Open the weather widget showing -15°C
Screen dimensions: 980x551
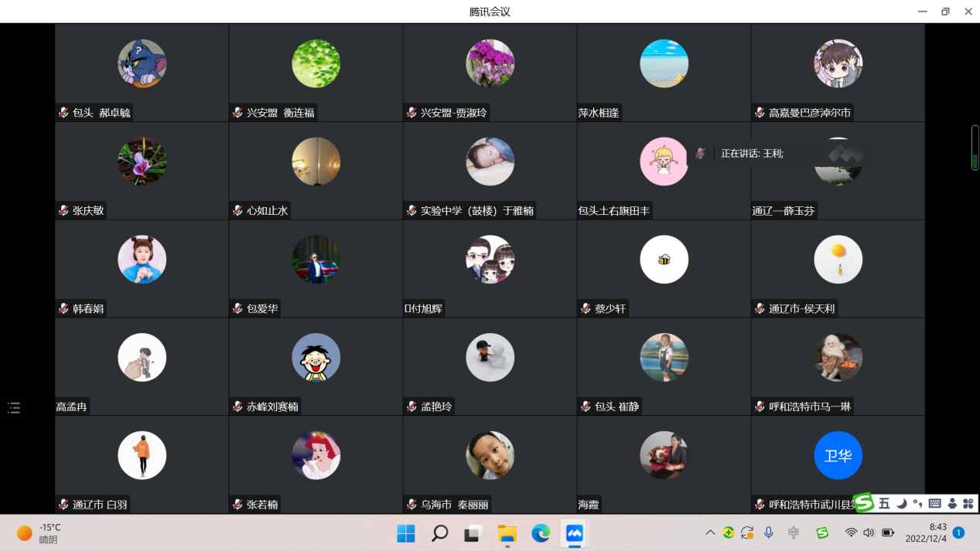(x=39, y=533)
